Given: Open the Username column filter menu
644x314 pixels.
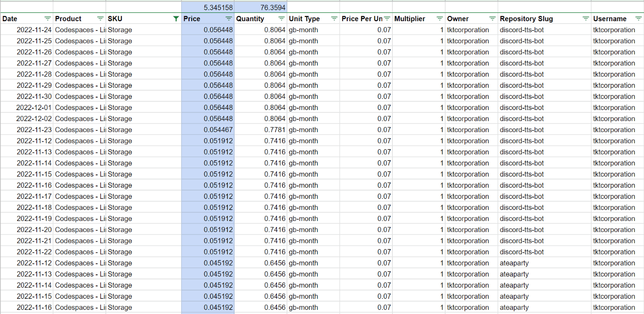Looking at the screenshot, I should pyautogui.click(x=638, y=19).
